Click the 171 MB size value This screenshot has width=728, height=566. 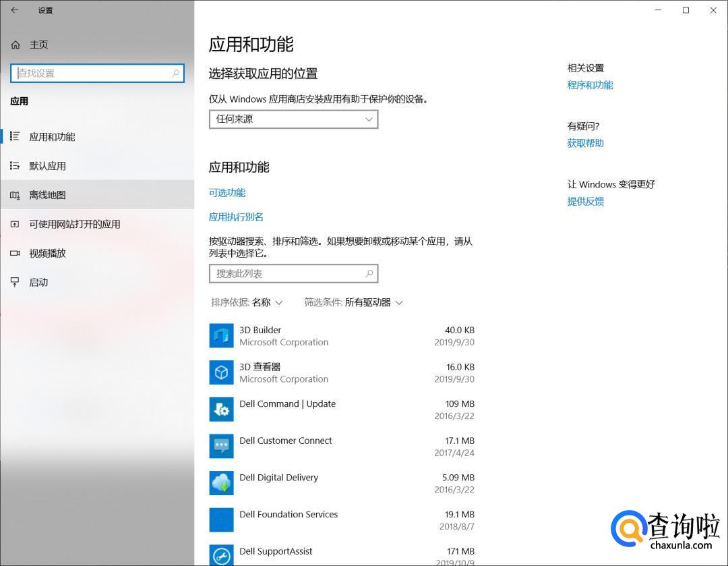(x=460, y=551)
